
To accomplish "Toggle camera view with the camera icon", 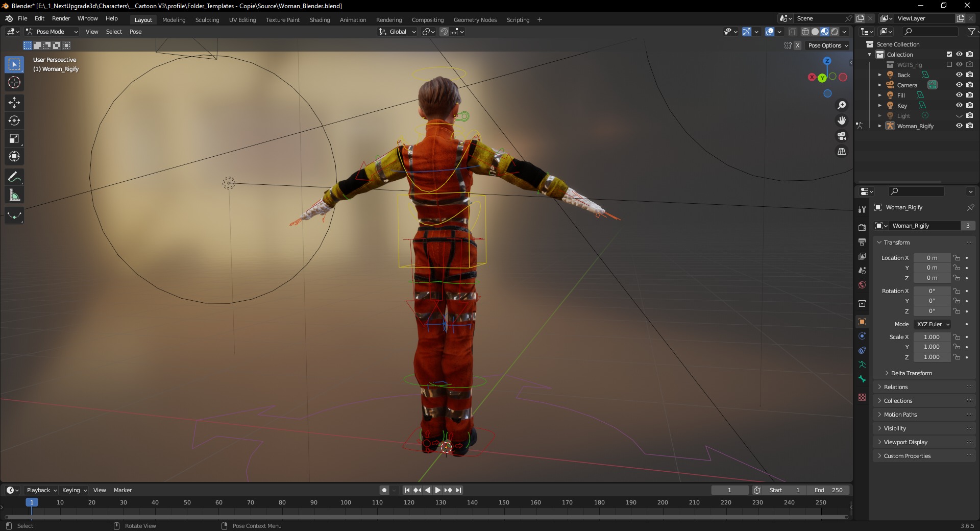I will point(842,136).
